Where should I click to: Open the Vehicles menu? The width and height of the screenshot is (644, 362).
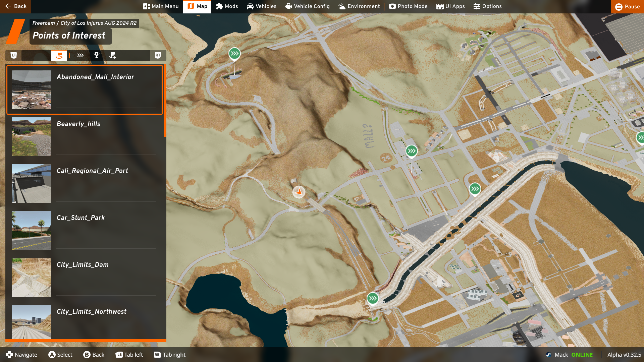pyautogui.click(x=261, y=6)
